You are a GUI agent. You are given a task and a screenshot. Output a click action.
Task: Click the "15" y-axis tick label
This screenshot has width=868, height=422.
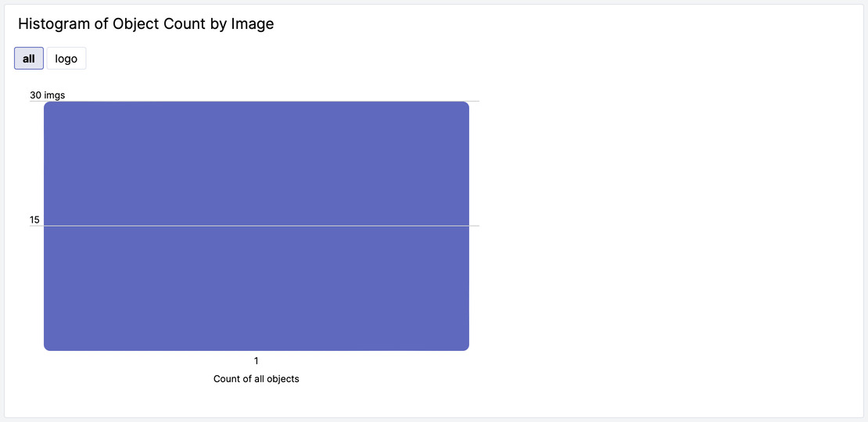(x=34, y=220)
